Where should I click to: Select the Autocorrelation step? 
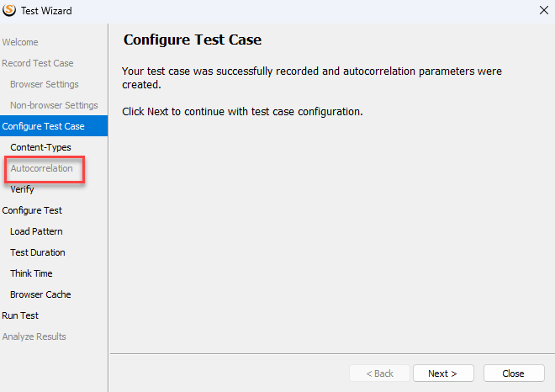click(x=41, y=168)
